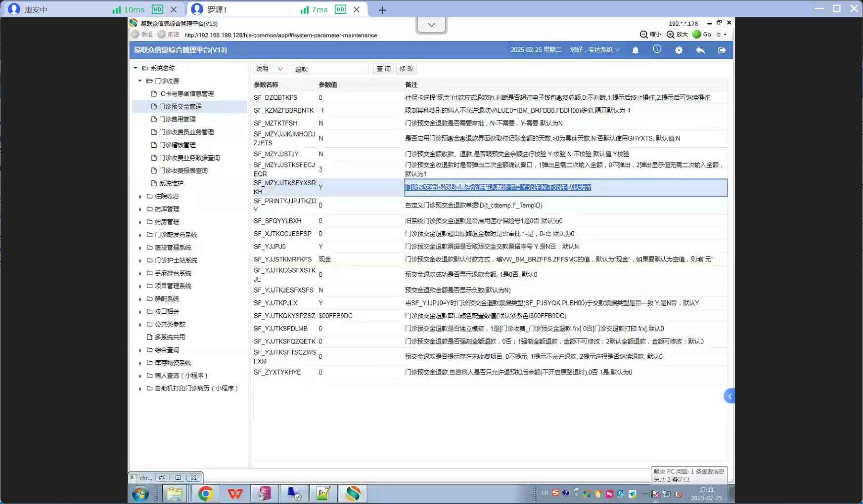This screenshot has width=863, height=504.
Task: Select the SF_MZTKTFSH parameter row
Action: point(490,124)
